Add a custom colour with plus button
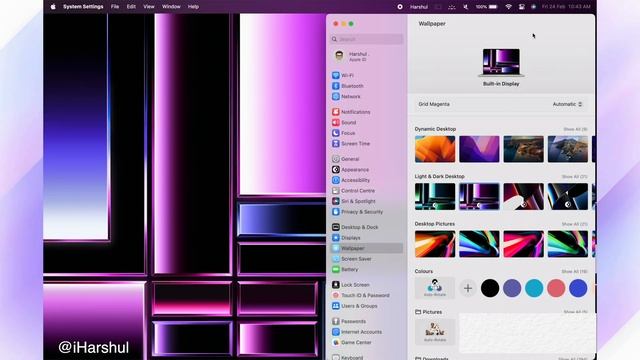The image size is (640, 360). pos(468,288)
